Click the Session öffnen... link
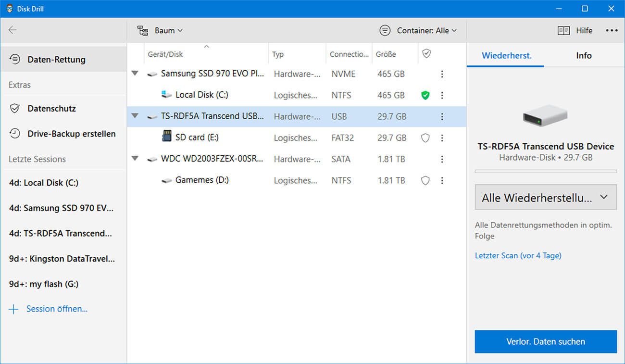Image resolution: width=625 pixels, height=364 pixels. tap(57, 309)
